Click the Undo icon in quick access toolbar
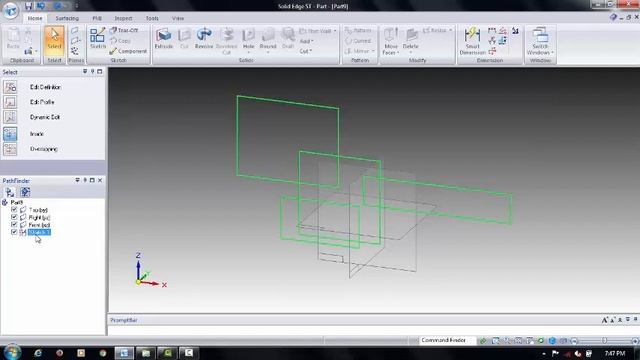The image size is (640, 360). (x=41, y=6)
